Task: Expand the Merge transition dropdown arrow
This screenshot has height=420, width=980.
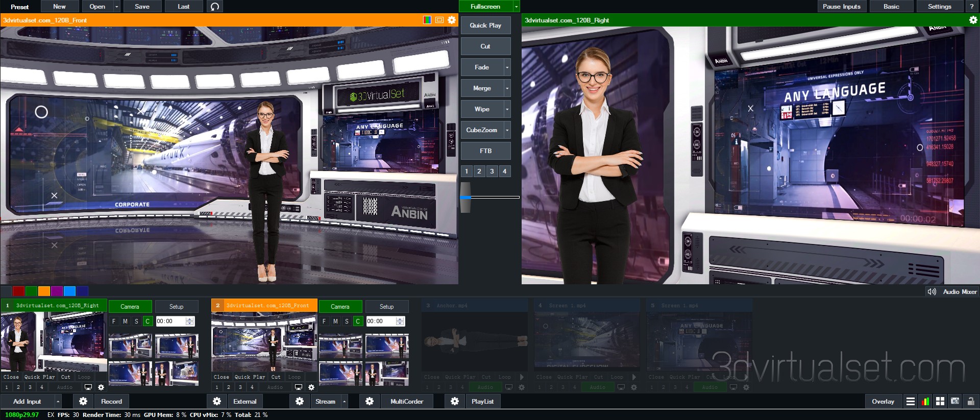Action: coord(507,88)
